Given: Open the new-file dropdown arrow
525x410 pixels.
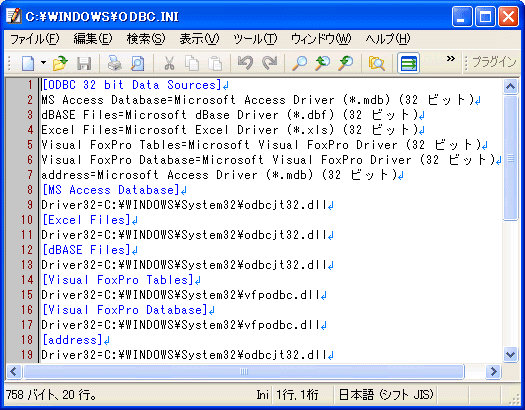Looking at the screenshot, I should (44, 63).
